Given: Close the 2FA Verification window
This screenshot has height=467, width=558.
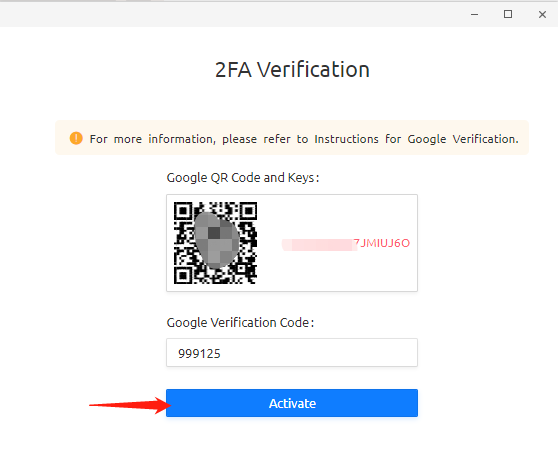Looking at the screenshot, I should point(542,14).
